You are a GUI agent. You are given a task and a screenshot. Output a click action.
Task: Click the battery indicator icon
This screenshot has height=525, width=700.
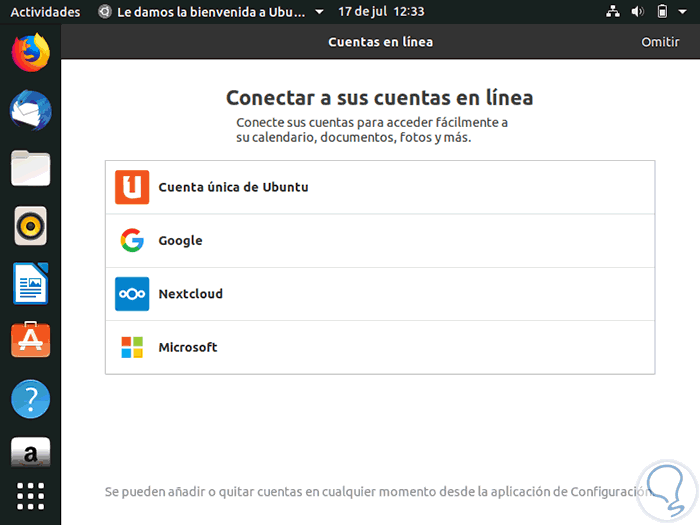point(662,12)
